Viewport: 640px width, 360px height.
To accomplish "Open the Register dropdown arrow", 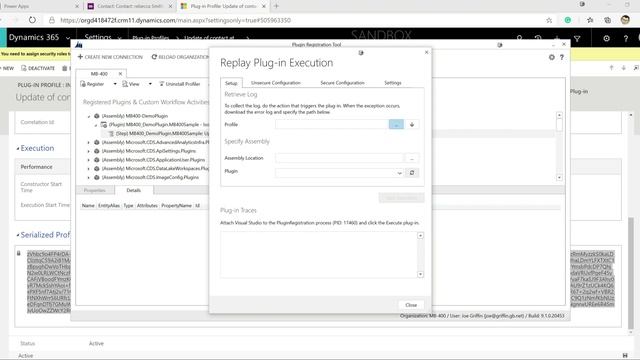I will click(x=115, y=84).
